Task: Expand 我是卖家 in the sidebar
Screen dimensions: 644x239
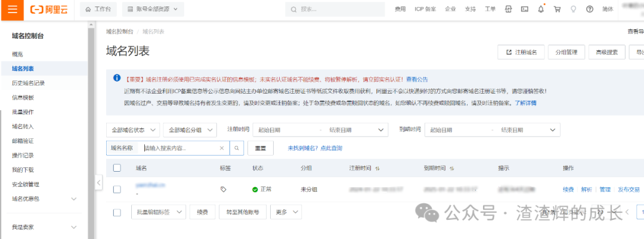Action: tap(44, 227)
